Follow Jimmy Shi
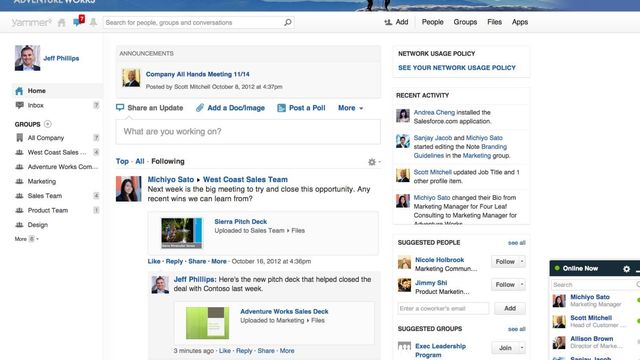 505,284
